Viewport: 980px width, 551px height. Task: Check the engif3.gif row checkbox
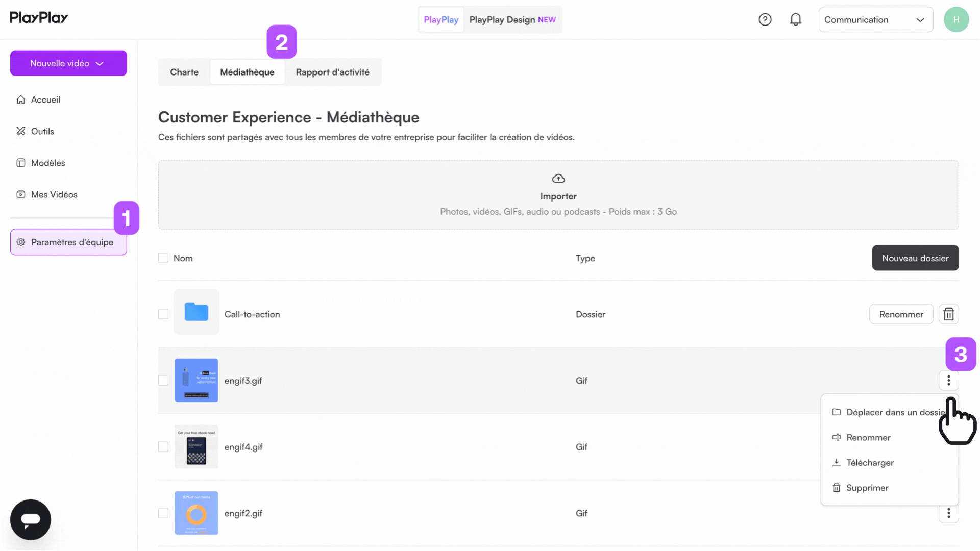tap(163, 381)
